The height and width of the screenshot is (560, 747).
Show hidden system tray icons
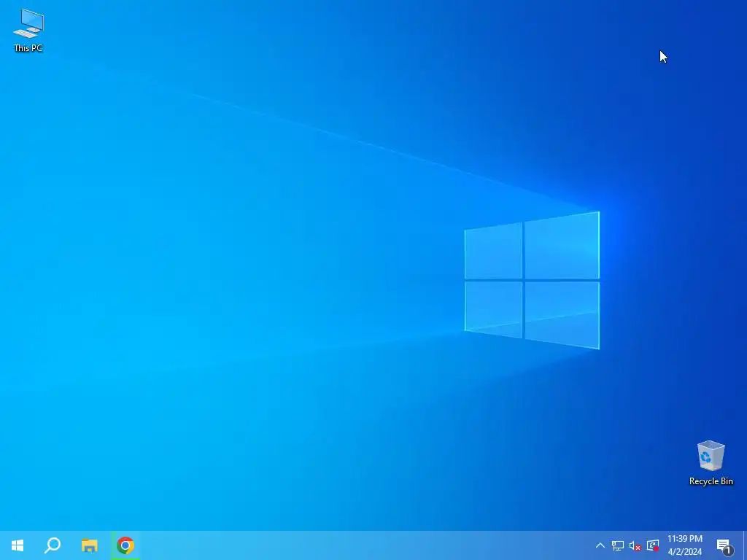[x=600, y=545]
